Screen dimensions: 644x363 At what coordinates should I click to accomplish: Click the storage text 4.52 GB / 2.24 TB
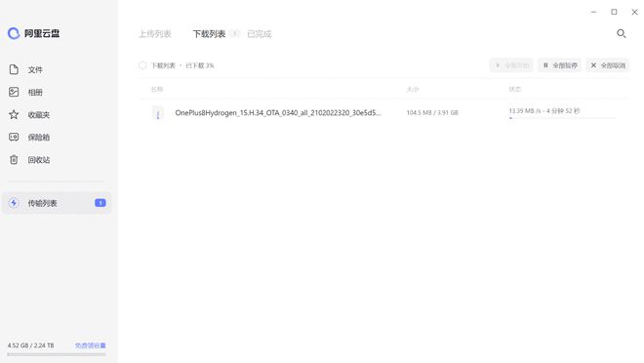(31, 345)
